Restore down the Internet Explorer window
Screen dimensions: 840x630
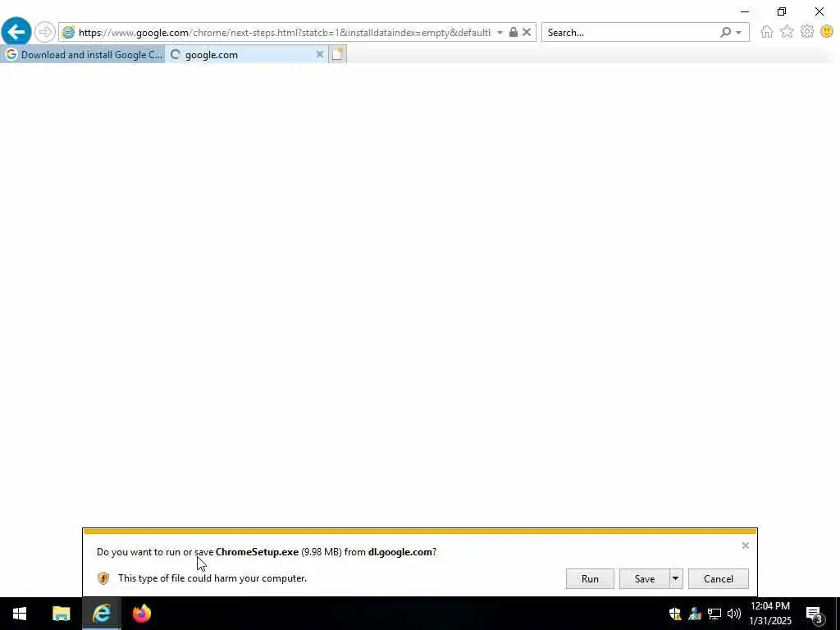point(782,11)
